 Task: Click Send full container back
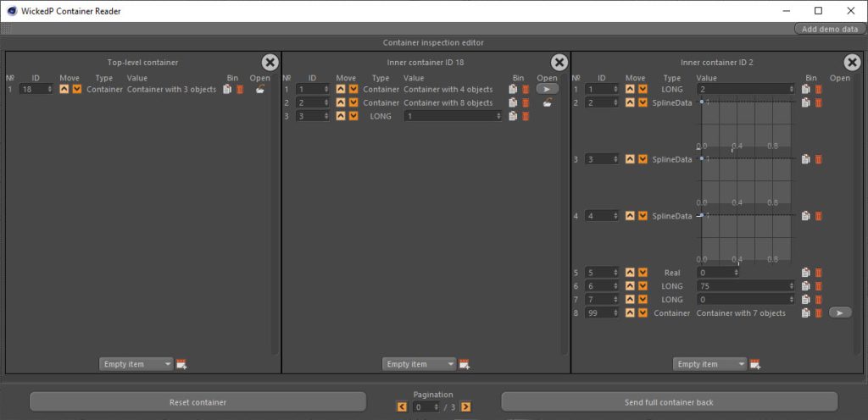(669, 402)
